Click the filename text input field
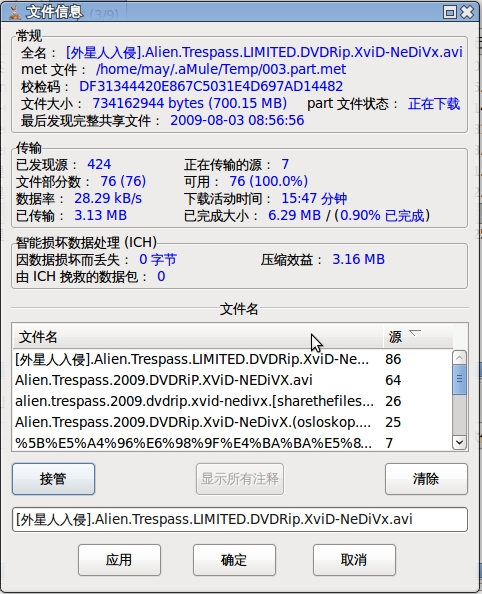 click(240, 519)
